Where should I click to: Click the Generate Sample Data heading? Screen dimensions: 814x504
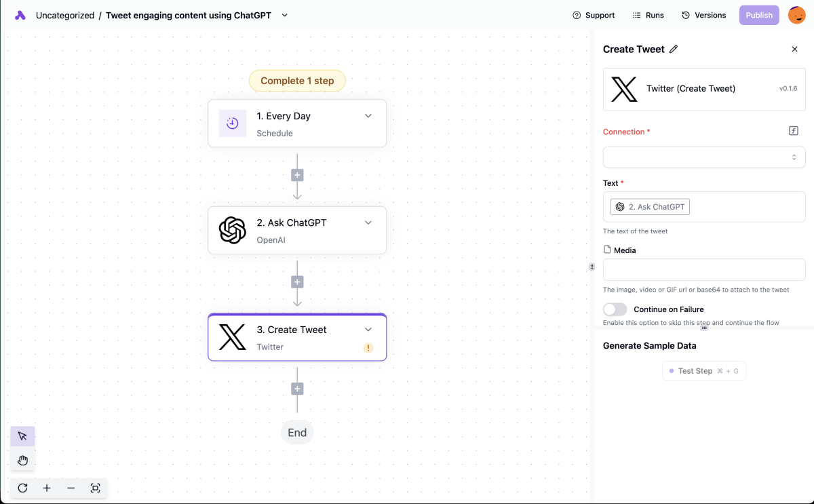(649, 346)
